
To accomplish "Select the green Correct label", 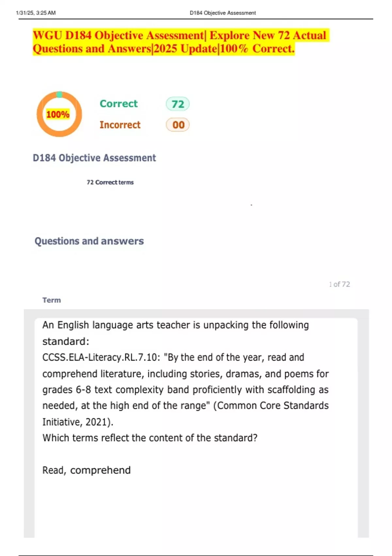I will point(119,104).
